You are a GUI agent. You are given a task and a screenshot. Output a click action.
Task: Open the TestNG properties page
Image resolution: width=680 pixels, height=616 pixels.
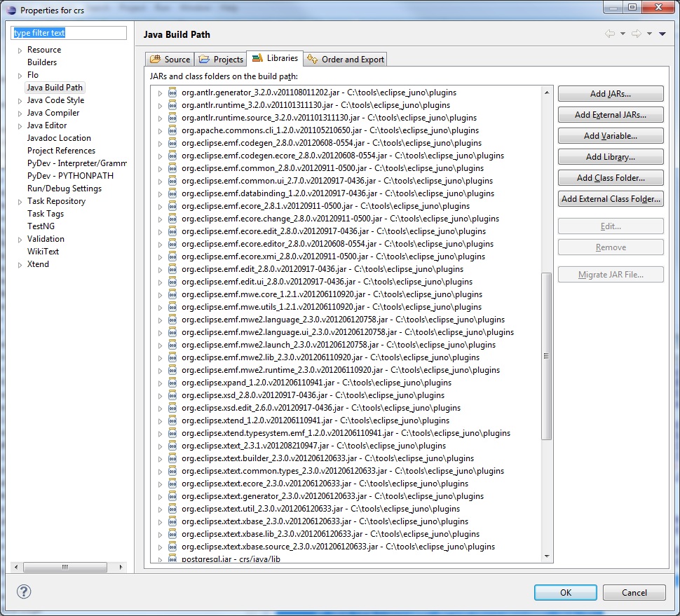(41, 226)
